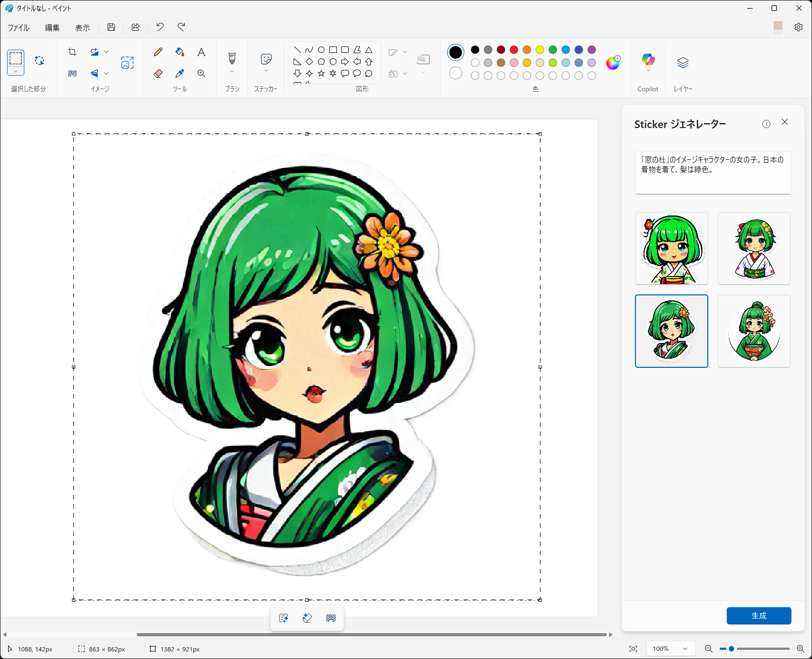
Task: Activate the Magnifier zoom tool
Action: [201, 73]
